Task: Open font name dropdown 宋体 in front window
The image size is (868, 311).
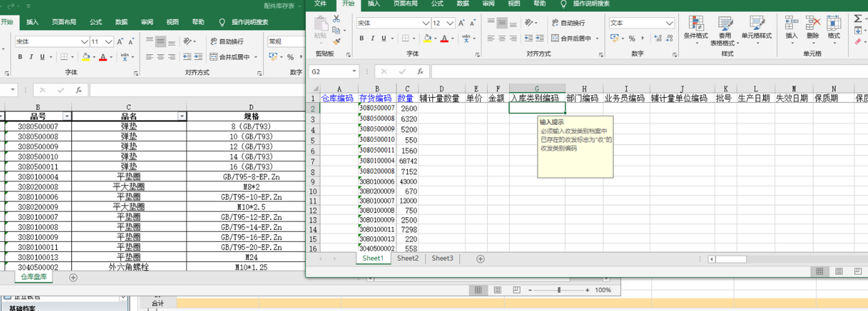Action: tap(426, 23)
